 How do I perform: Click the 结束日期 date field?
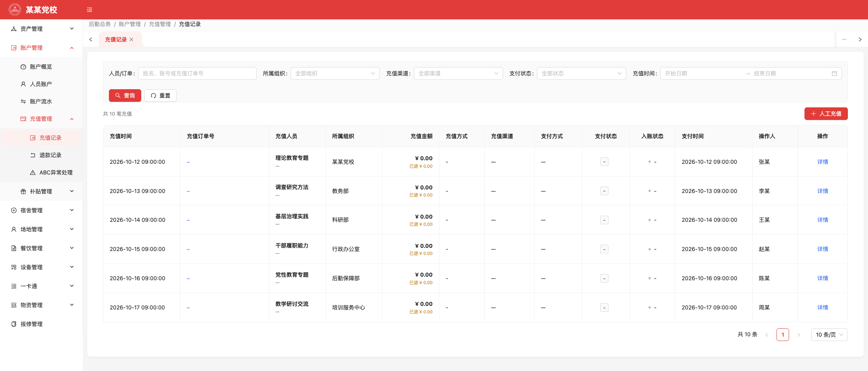[790, 73]
